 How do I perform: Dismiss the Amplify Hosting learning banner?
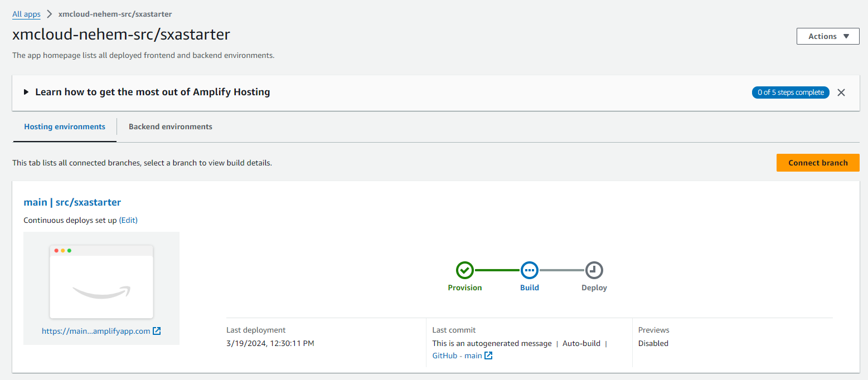pyautogui.click(x=841, y=92)
